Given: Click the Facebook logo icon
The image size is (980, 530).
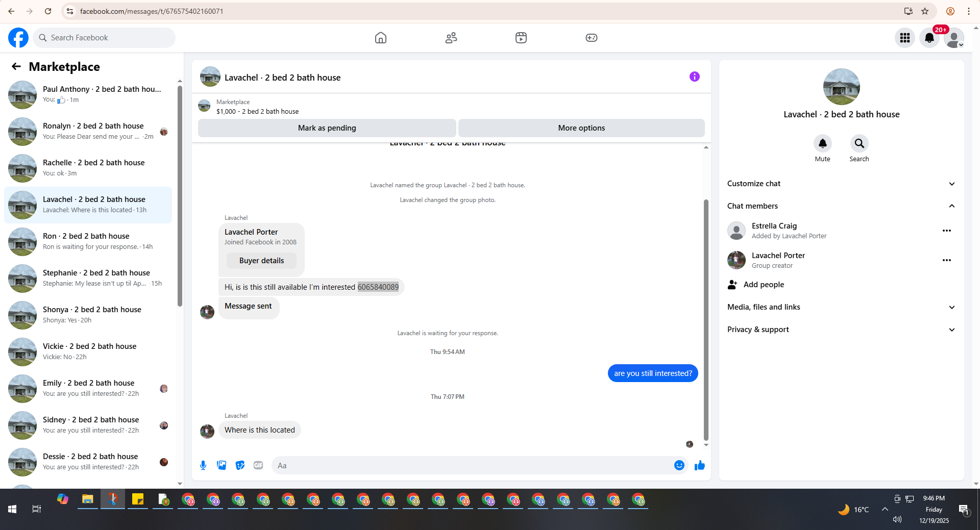Looking at the screenshot, I should pos(18,38).
